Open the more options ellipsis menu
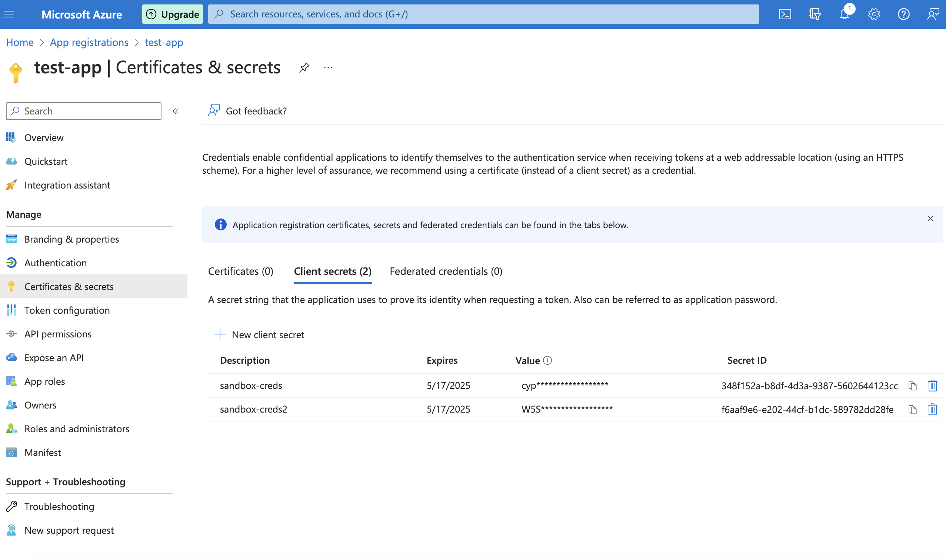The image size is (946, 560). pyautogui.click(x=328, y=67)
